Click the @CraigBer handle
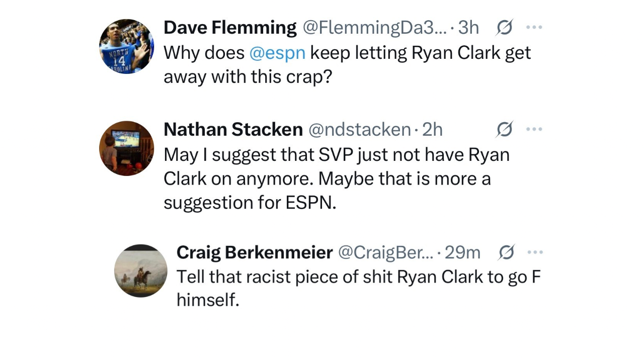The width and height of the screenshot is (644, 362). tap(385, 252)
